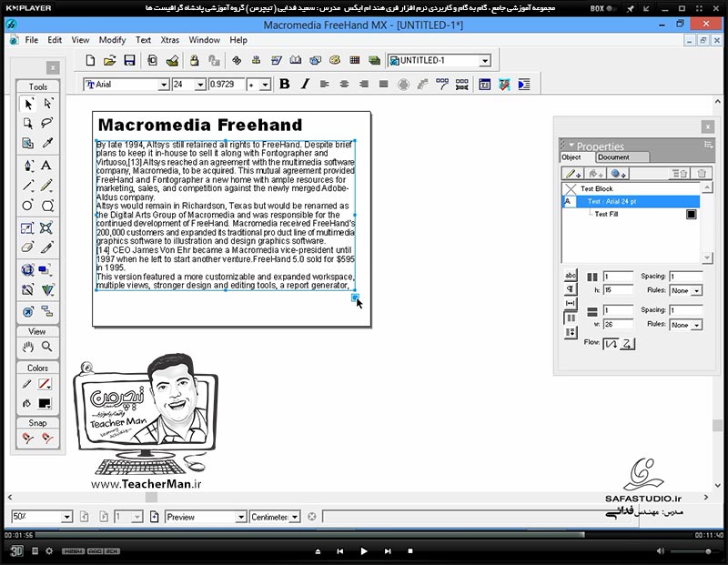Open the File menu
The width and height of the screenshot is (728, 565).
pos(32,40)
